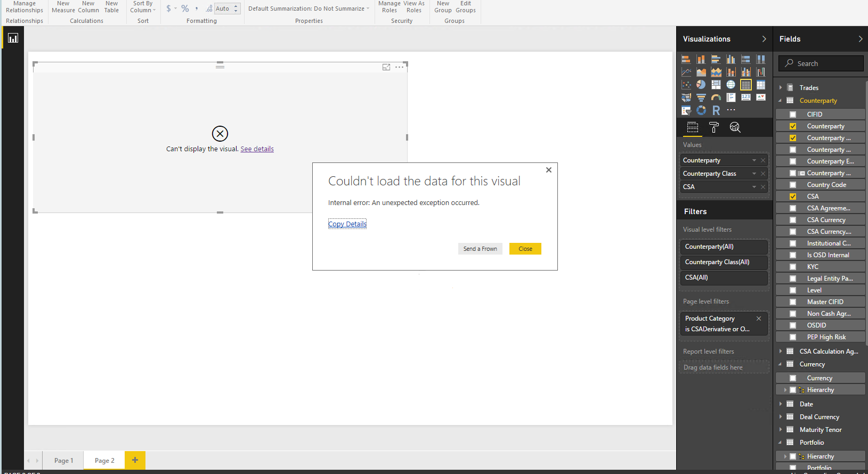
Task: Select the Scatter chart visualization
Action: pos(686,85)
